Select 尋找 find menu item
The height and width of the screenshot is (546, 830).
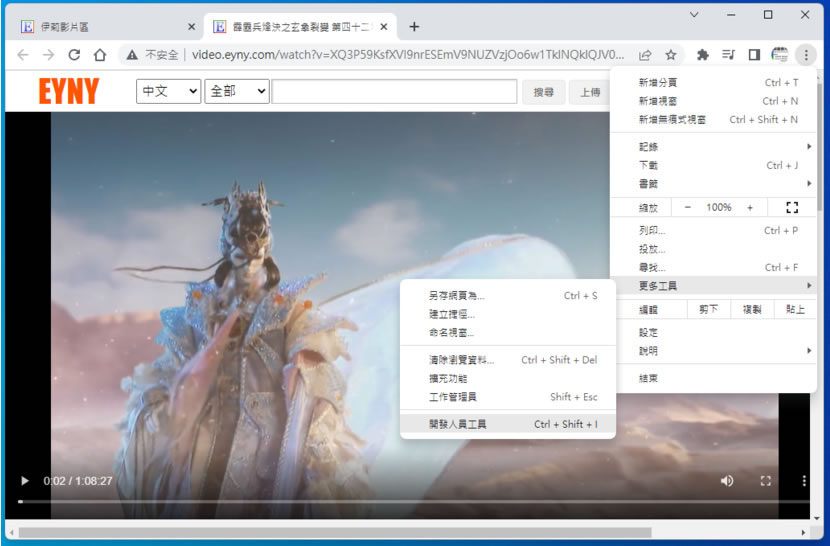pyautogui.click(x=712, y=267)
